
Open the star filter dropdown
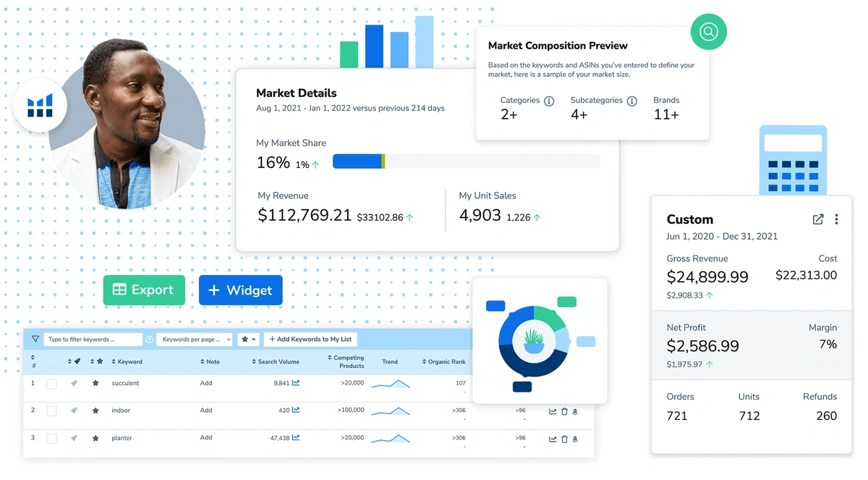pos(248,339)
